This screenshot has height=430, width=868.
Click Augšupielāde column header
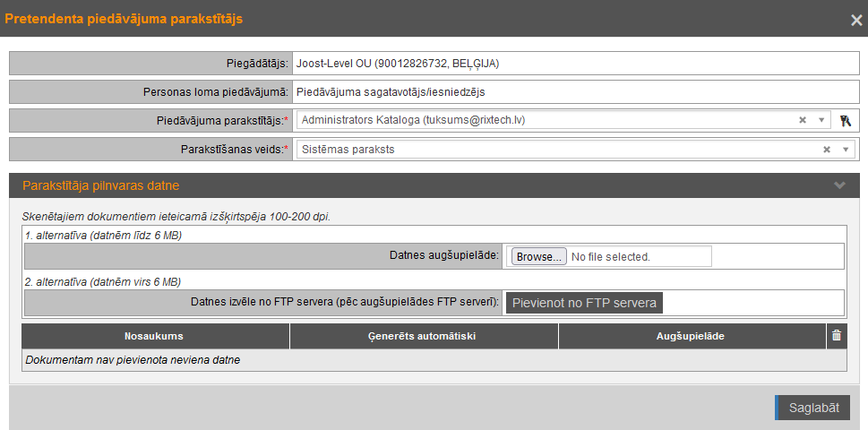pos(691,337)
